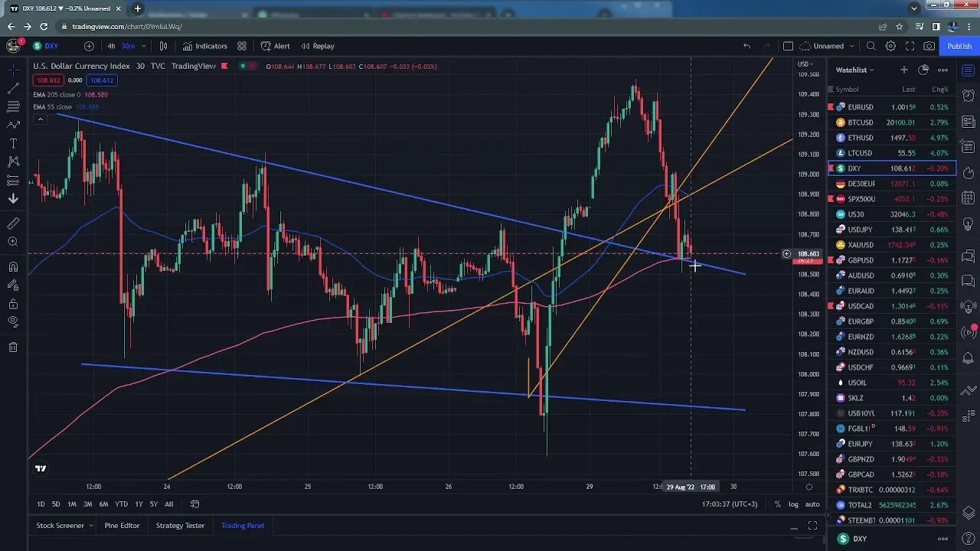Open the arrow down marker tool

pos(13,199)
